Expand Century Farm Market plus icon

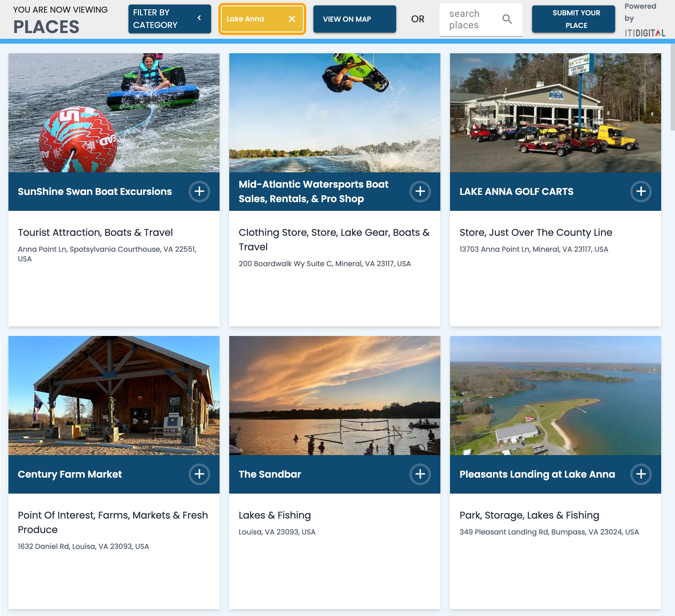(x=199, y=474)
